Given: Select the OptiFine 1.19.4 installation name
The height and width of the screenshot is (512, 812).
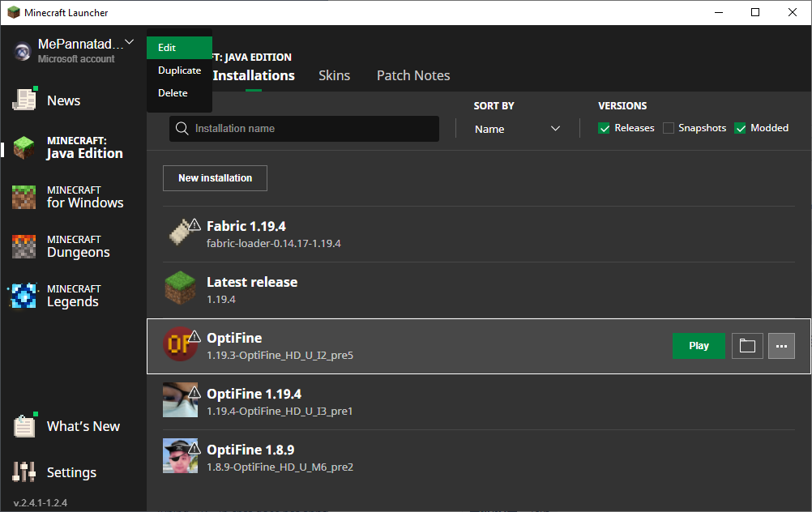Looking at the screenshot, I should pyautogui.click(x=254, y=394).
